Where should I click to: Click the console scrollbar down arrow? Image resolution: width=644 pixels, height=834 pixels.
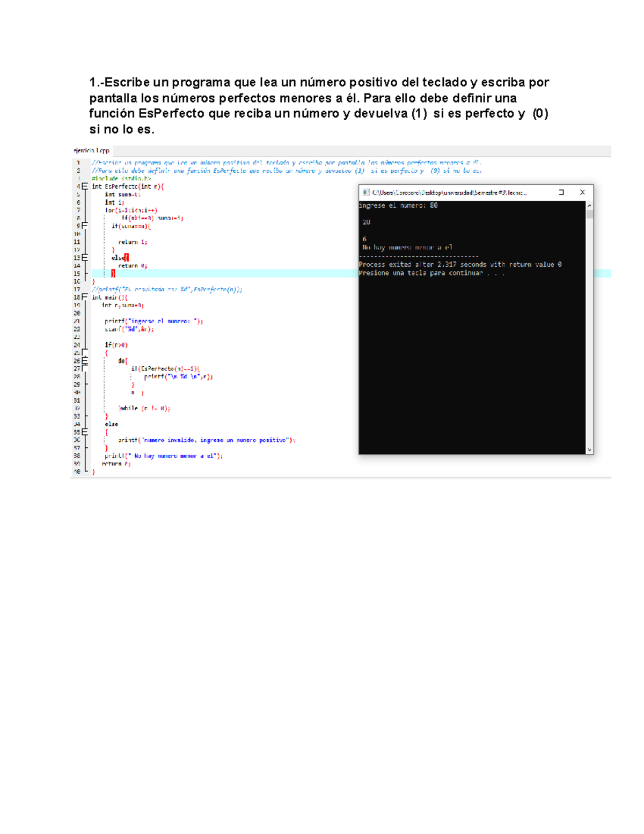(x=589, y=450)
